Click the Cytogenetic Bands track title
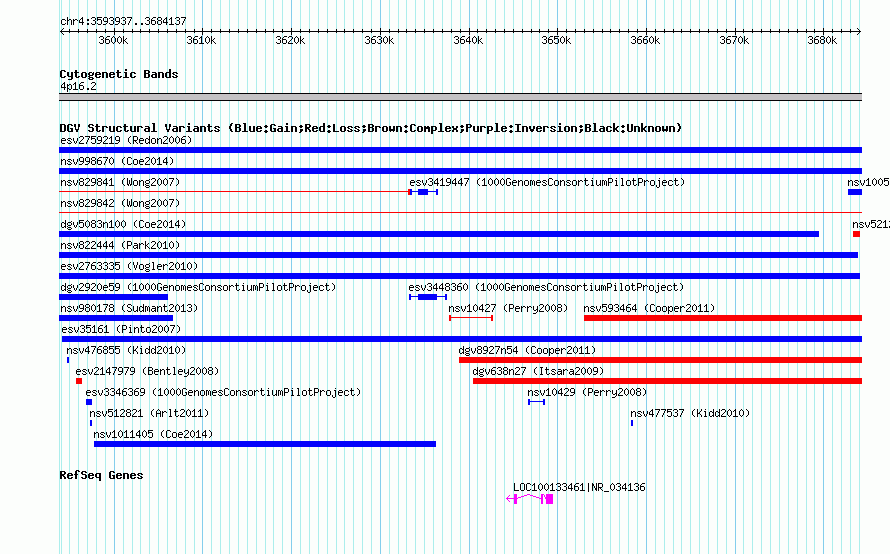Image resolution: width=890 pixels, height=554 pixels. (x=119, y=74)
